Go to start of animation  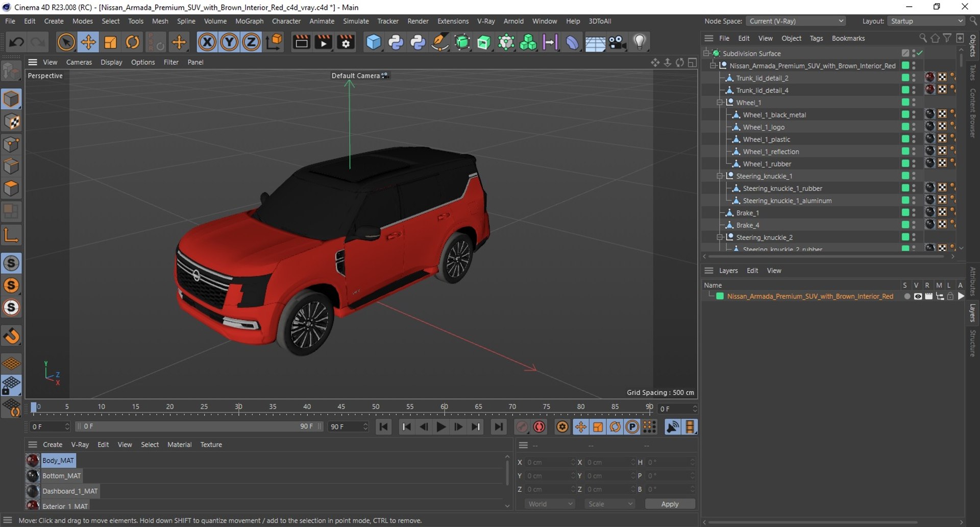pos(384,427)
